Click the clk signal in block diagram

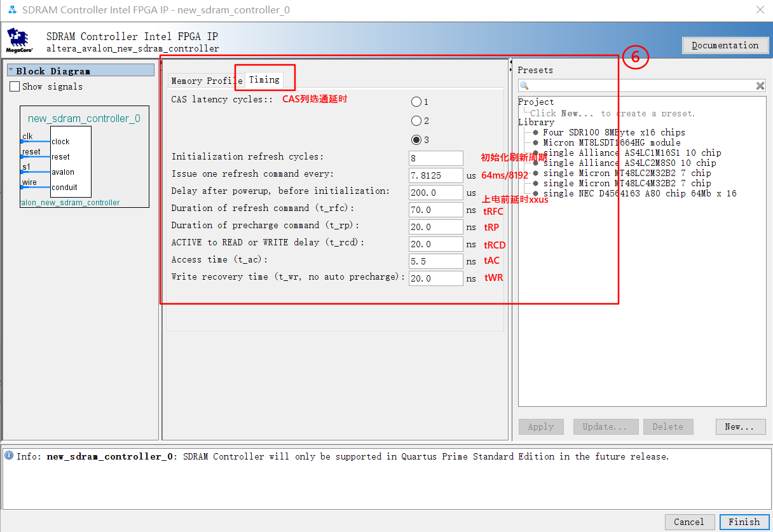point(27,137)
